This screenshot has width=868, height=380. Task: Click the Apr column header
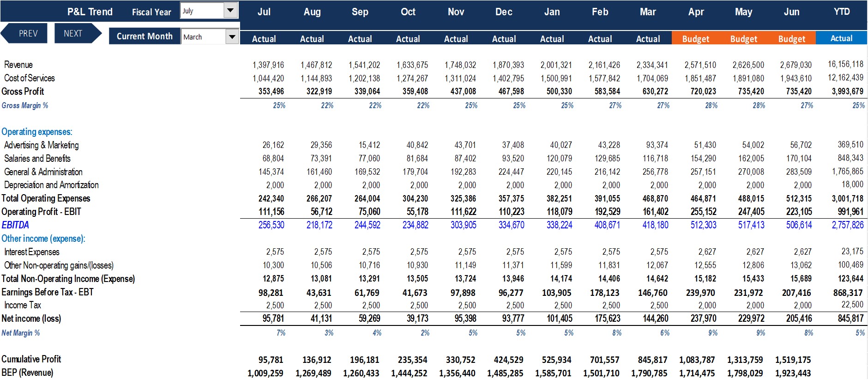pyautogui.click(x=696, y=12)
